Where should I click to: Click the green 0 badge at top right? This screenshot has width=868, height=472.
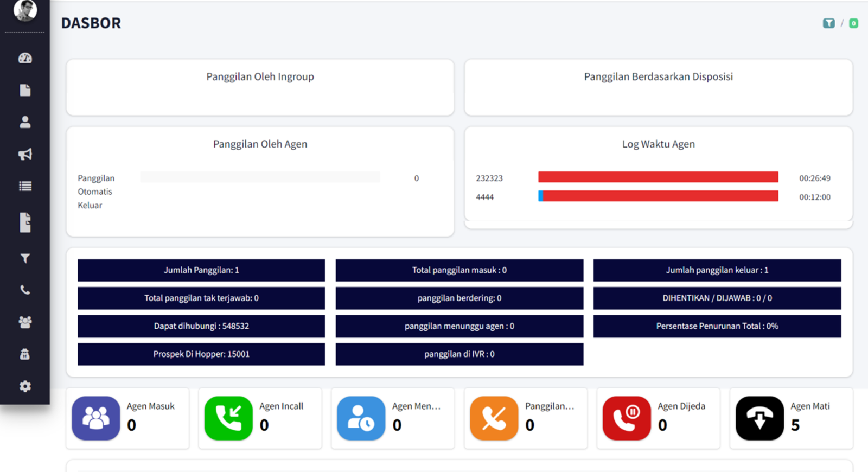(x=853, y=23)
